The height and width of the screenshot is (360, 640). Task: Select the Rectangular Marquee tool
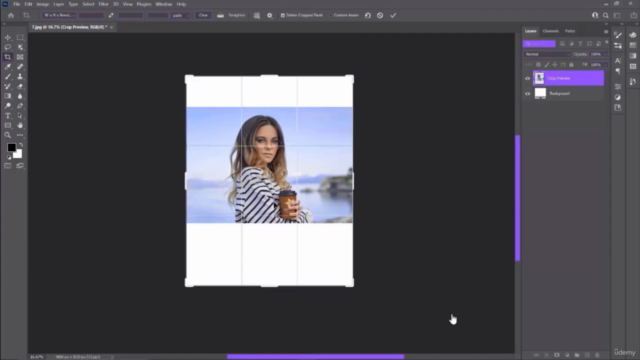click(20, 38)
